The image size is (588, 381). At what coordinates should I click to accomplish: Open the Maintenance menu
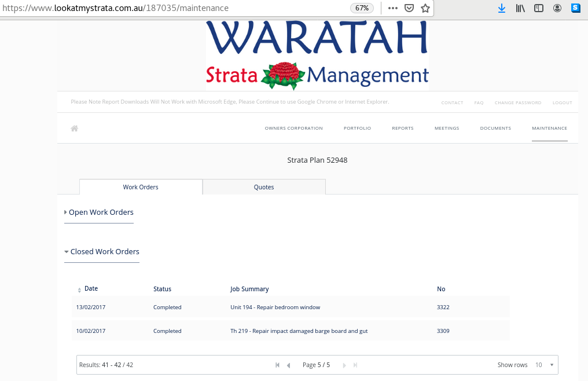549,128
